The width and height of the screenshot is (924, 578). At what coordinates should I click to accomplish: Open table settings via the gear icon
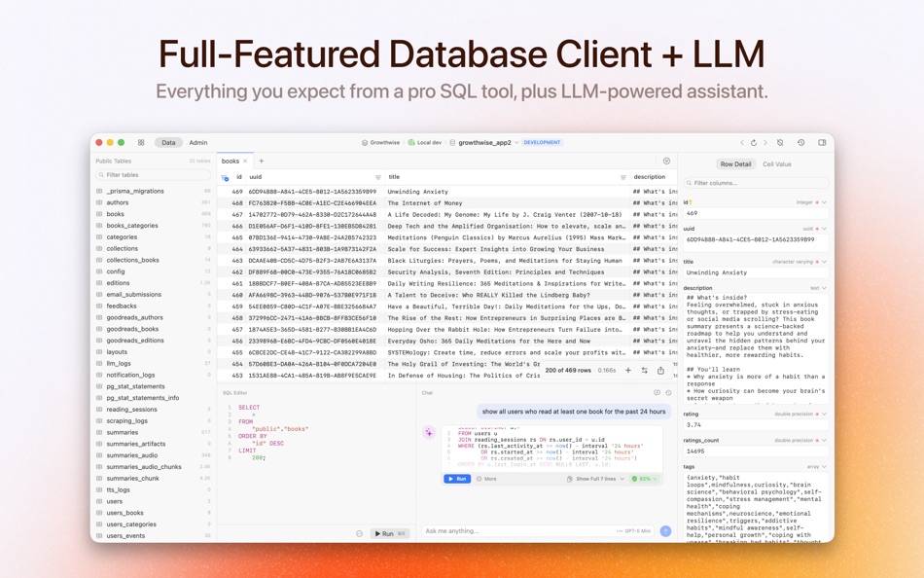(666, 161)
